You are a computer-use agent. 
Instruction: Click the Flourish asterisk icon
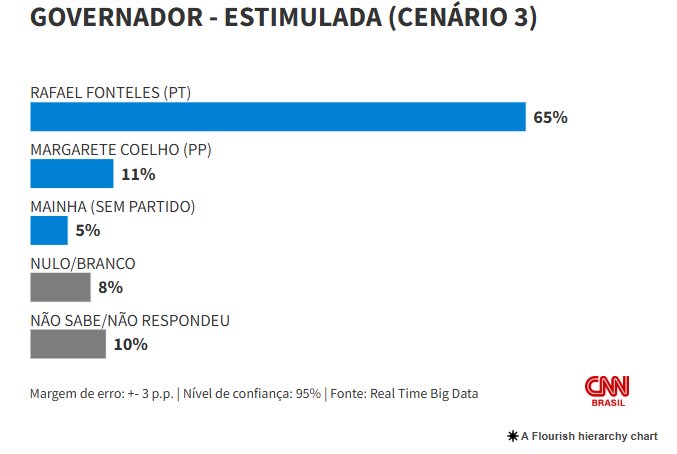tap(514, 436)
